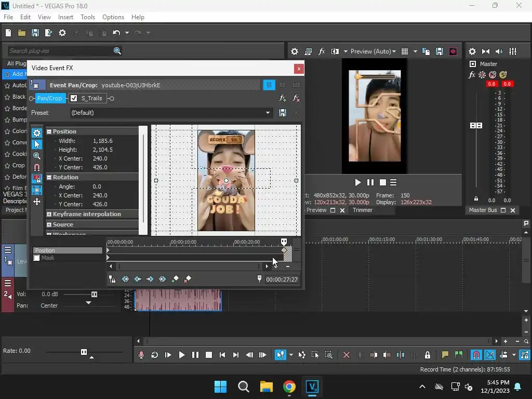Click the Create Keyframe diamond icon
This screenshot has height=399, width=532.
[x=175, y=279]
